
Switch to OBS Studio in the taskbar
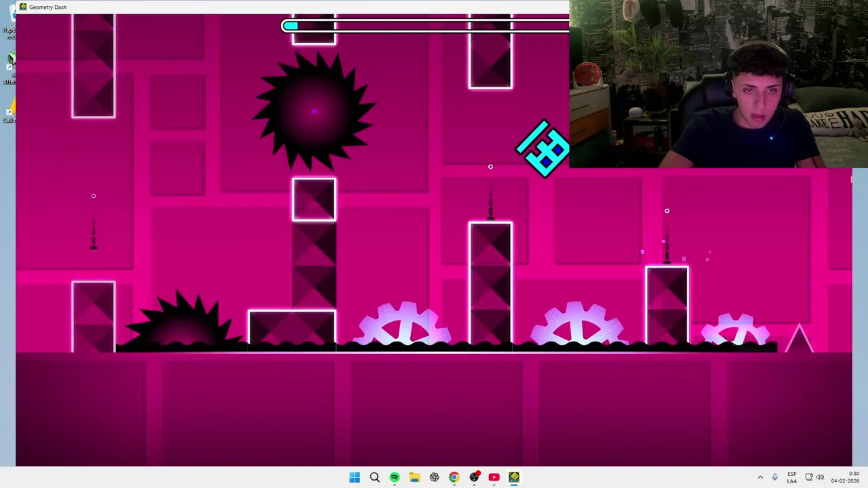pos(474,477)
